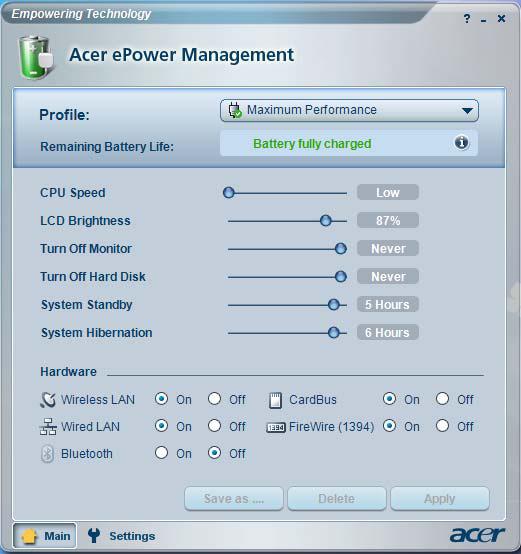Open the Maximum Performance profile dropdown
521x554 pixels.
pos(349,111)
